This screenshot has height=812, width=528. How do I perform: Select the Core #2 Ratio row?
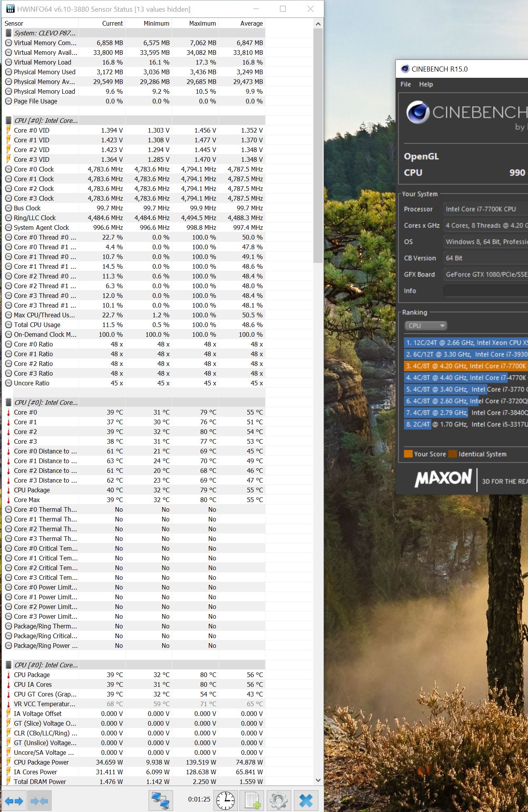(x=133, y=364)
